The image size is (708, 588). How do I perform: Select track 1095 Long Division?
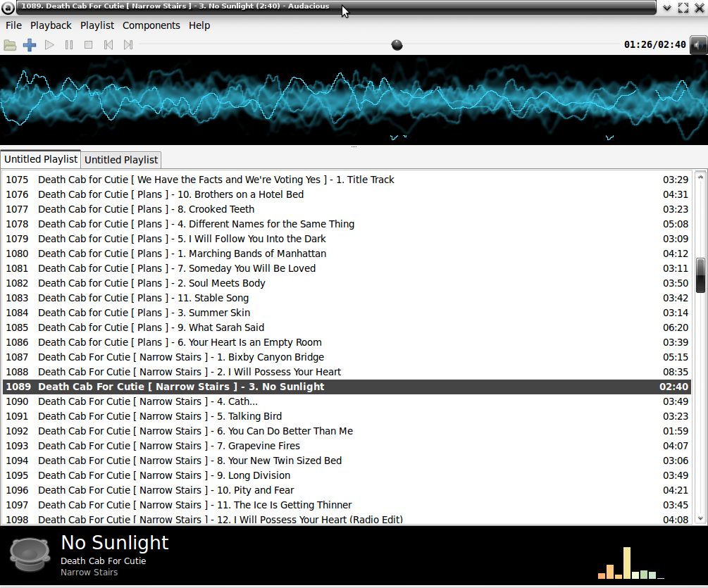pyautogui.click(x=347, y=475)
